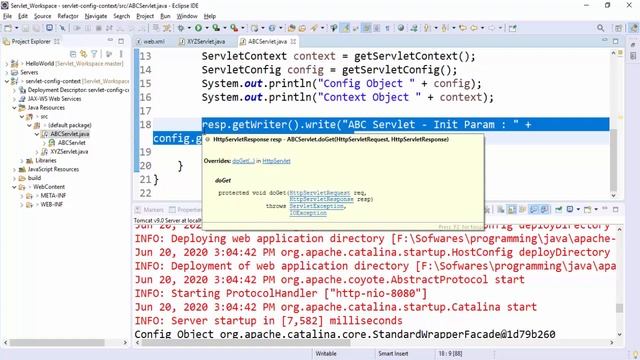Click the Last Edit Location arrow icon
Screen dimensions: 640x360
463,28
